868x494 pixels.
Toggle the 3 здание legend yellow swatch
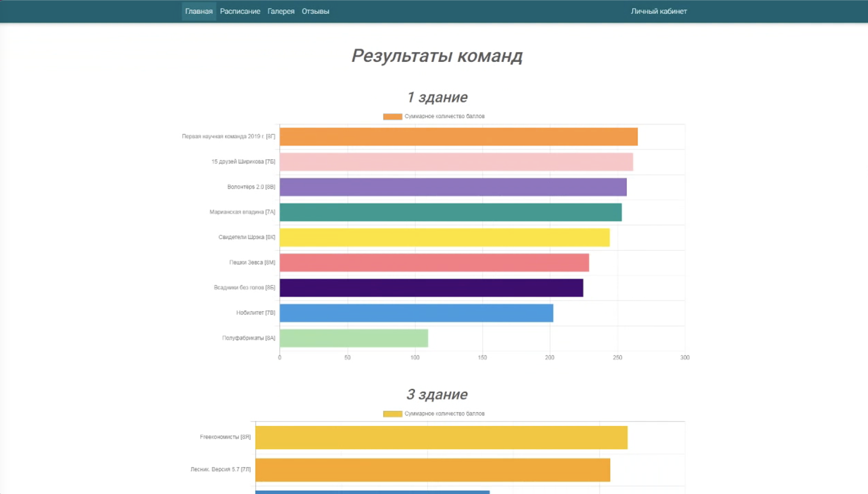click(x=393, y=414)
